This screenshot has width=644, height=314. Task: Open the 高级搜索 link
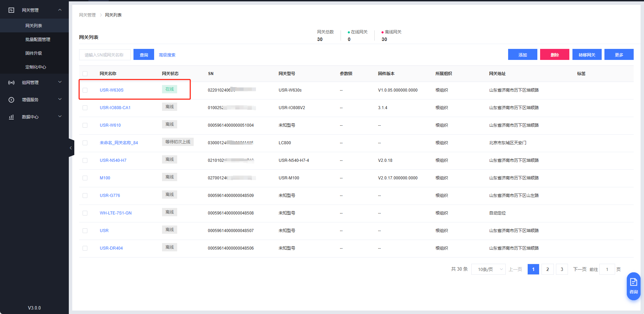coord(167,55)
